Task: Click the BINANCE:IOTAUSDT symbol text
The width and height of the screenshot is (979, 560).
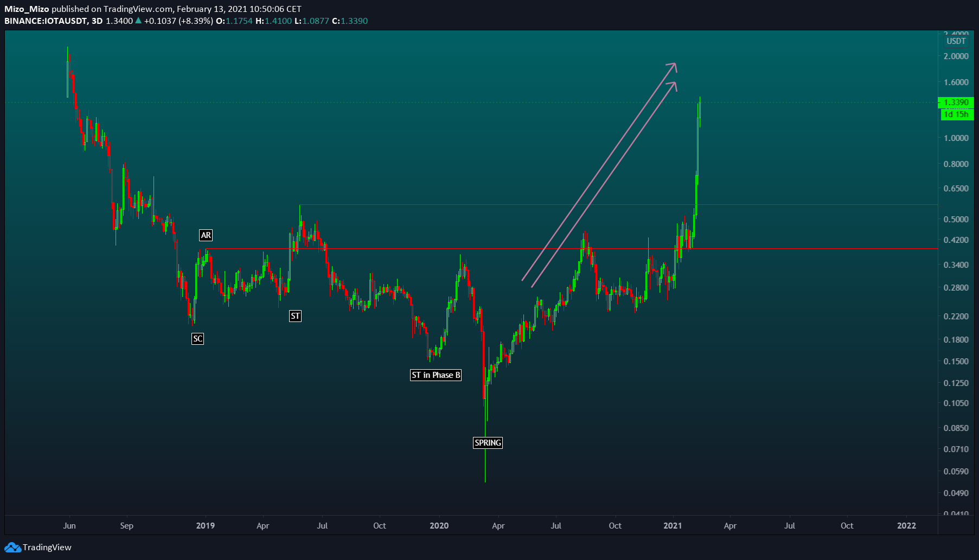Action: [46, 21]
